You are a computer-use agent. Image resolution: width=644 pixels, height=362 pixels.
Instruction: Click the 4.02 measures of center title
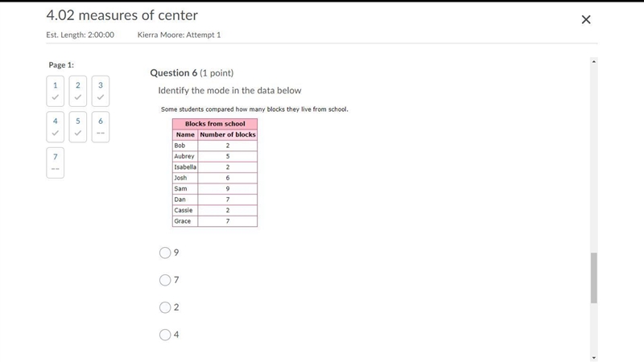click(122, 15)
